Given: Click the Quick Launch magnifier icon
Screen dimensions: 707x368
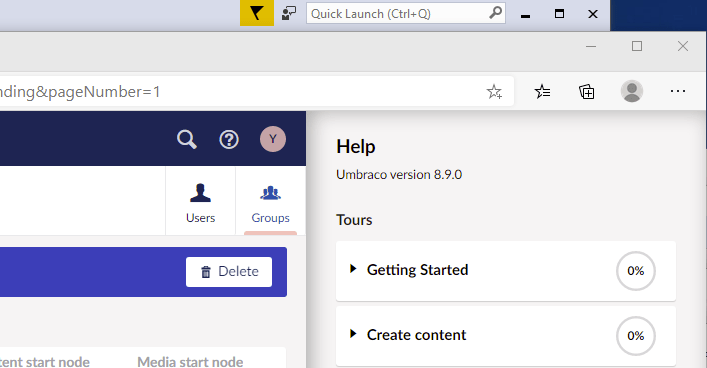Looking at the screenshot, I should (495, 13).
